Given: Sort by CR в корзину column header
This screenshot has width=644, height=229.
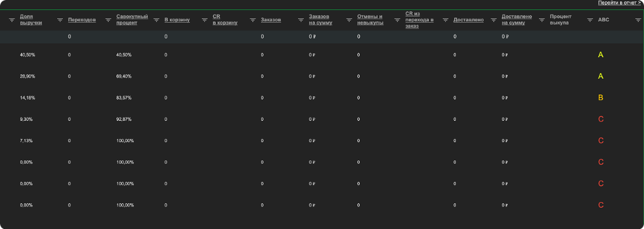Looking at the screenshot, I should (225, 20).
